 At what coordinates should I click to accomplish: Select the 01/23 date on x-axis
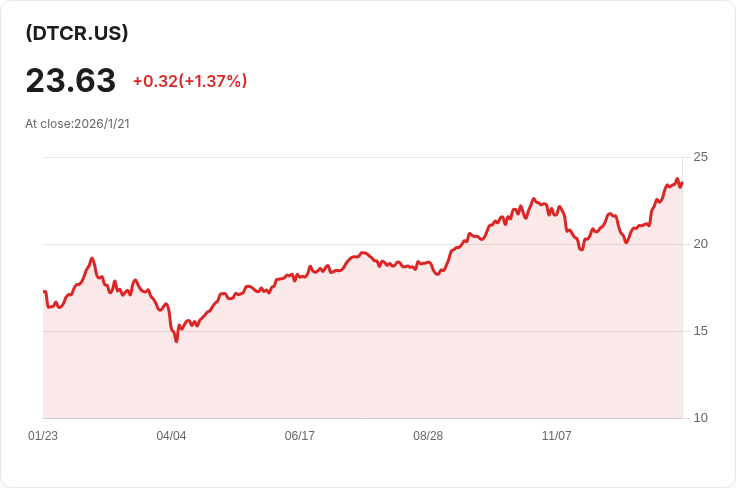pos(43,436)
